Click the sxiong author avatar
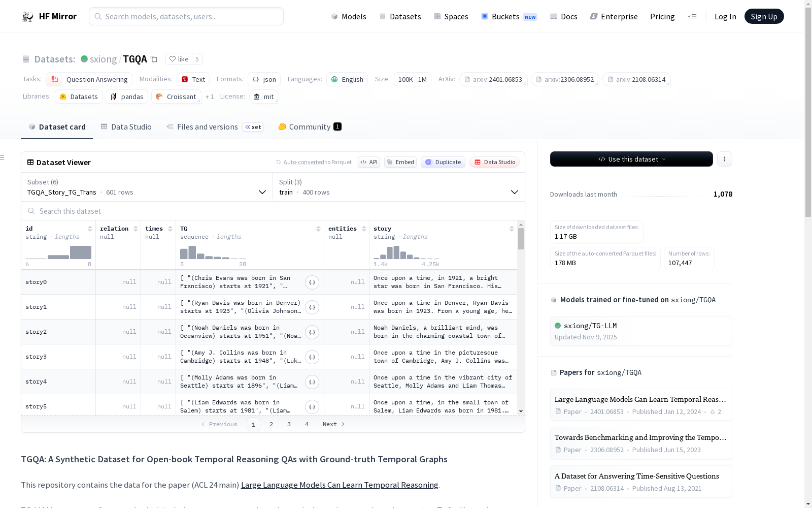The height and width of the screenshot is (508, 812). pos(84,59)
